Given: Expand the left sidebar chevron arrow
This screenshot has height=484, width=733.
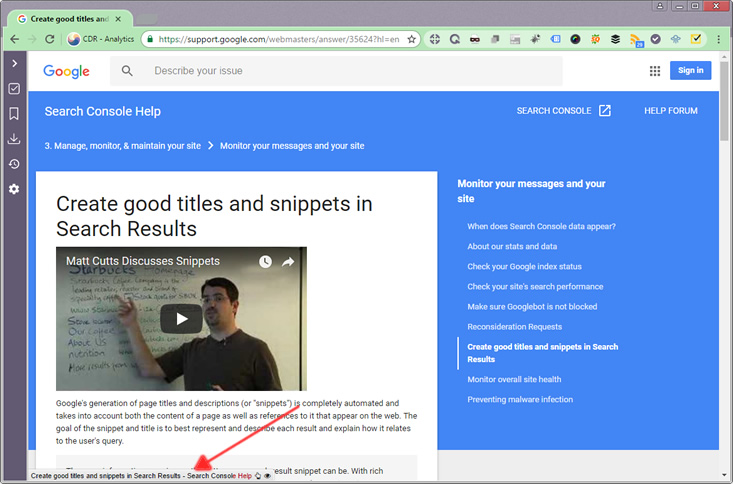Looking at the screenshot, I should point(14,63).
